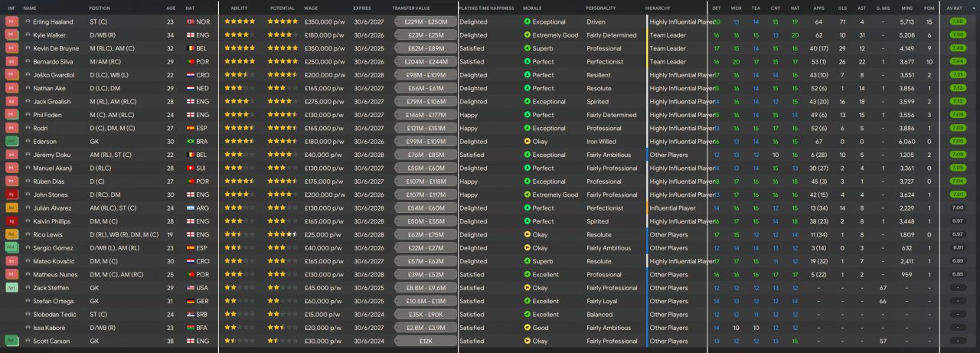Image resolution: width=980 pixels, height=353 pixels.
Task: Sort by the EXPIRES column header
Action: click(362, 8)
